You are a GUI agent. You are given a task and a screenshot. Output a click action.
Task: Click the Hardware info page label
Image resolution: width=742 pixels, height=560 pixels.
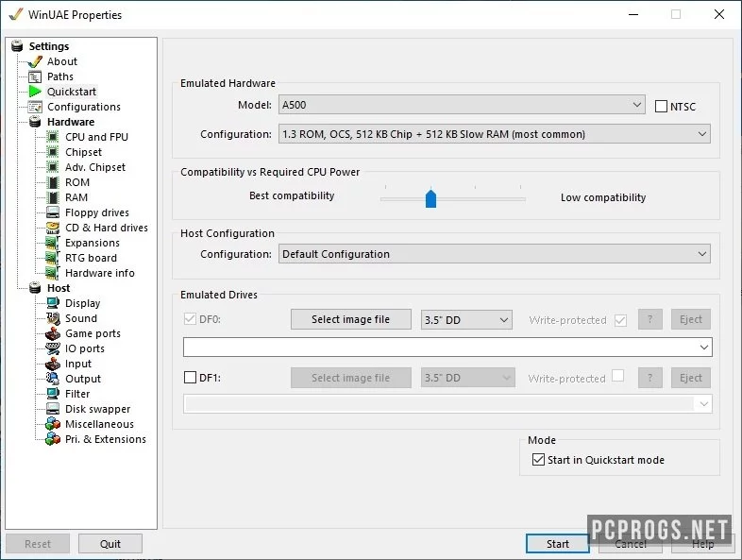(100, 273)
